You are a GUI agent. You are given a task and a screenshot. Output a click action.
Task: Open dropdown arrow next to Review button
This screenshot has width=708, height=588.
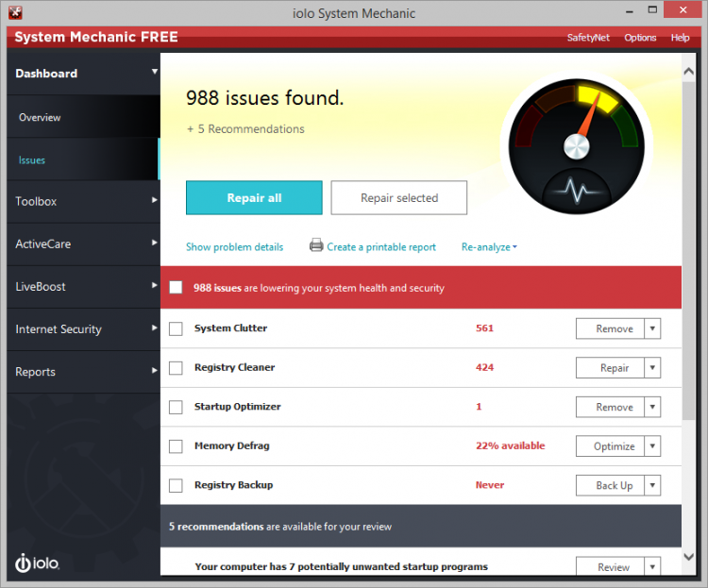coord(652,566)
